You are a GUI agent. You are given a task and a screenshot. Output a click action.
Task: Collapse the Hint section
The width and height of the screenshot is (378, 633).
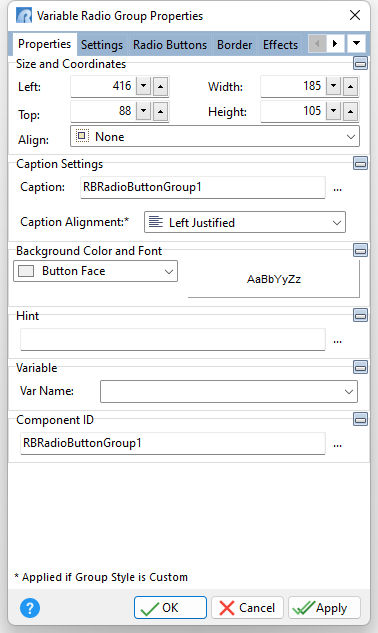coord(360,315)
